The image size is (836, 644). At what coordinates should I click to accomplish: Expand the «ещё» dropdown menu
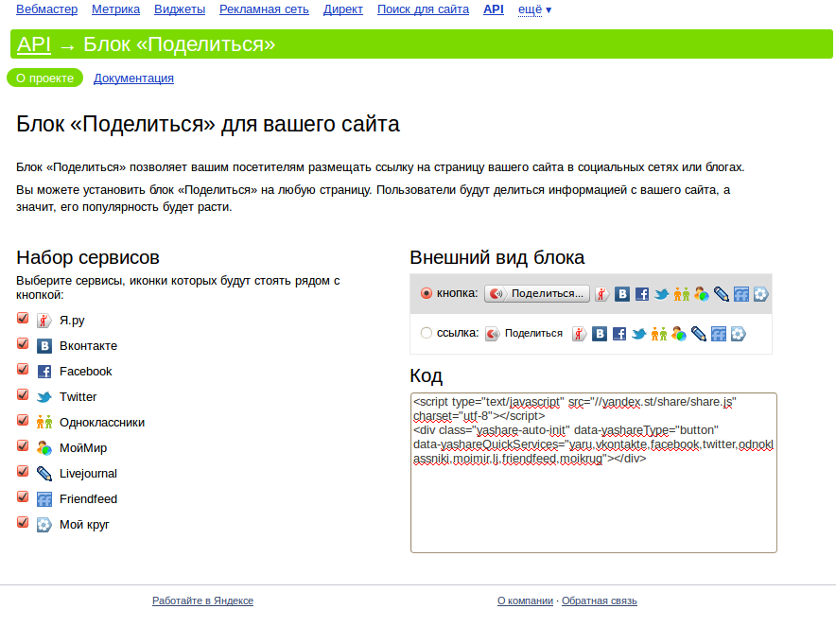pos(535,9)
